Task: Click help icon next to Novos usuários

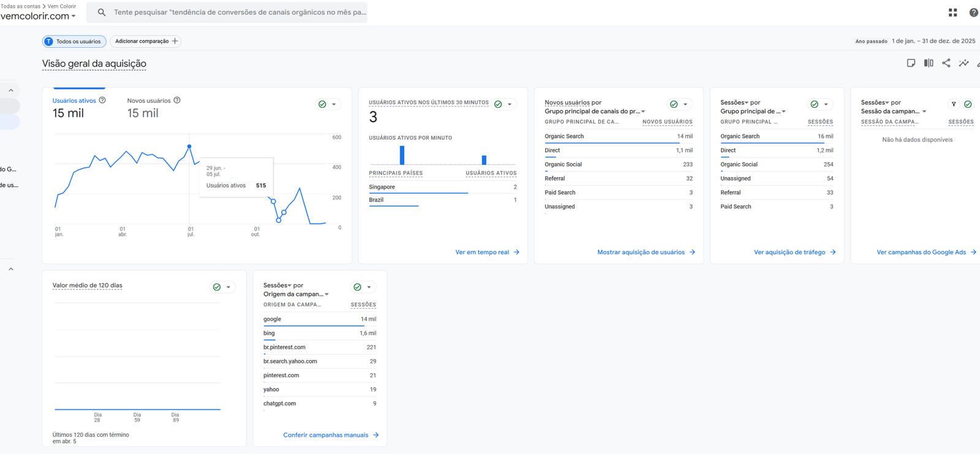Action: 177,100
